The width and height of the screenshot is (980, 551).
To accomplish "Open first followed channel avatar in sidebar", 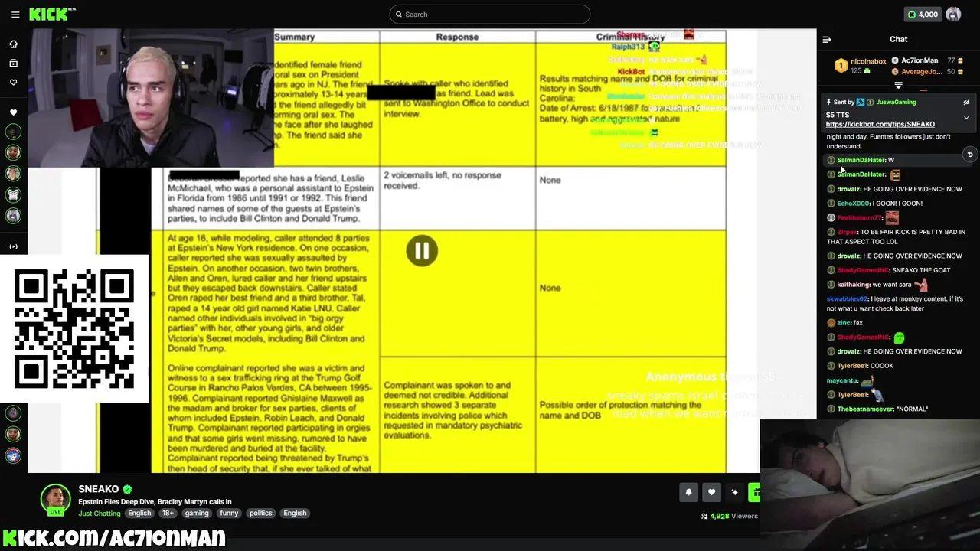I will click(13, 132).
